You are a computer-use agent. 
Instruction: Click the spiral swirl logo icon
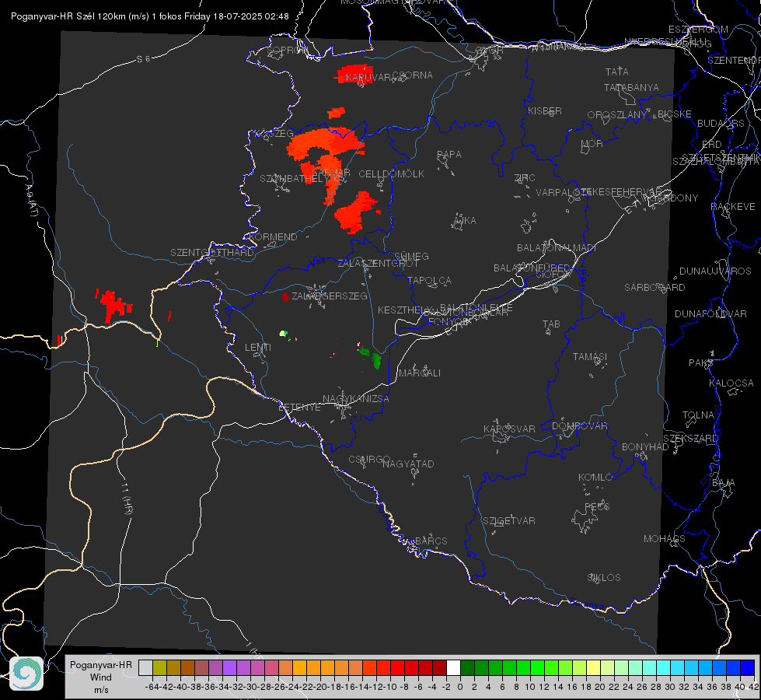(26, 673)
